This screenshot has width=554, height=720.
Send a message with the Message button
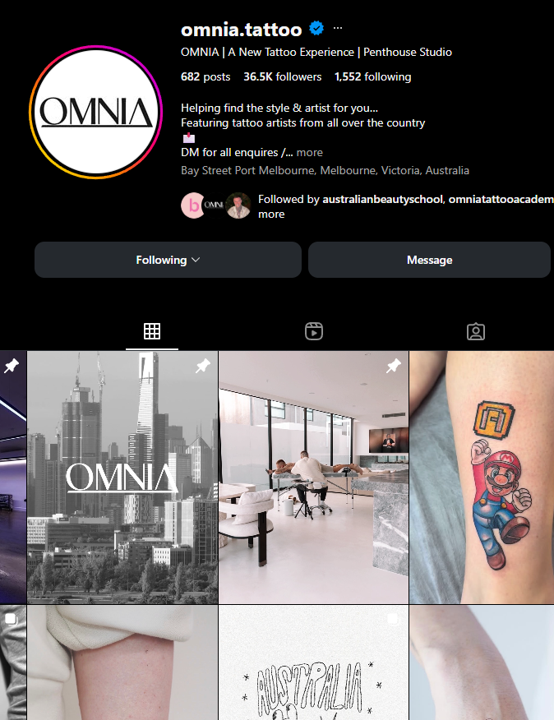click(x=429, y=260)
